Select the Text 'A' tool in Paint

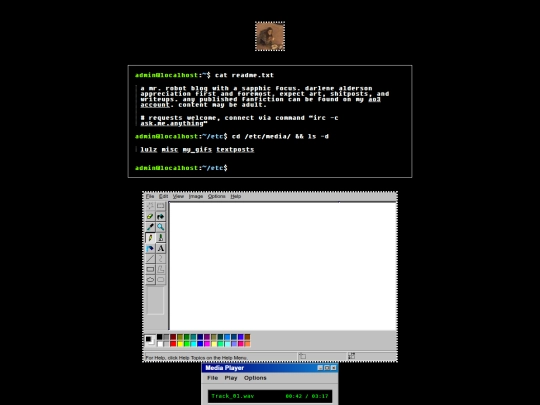(161, 248)
